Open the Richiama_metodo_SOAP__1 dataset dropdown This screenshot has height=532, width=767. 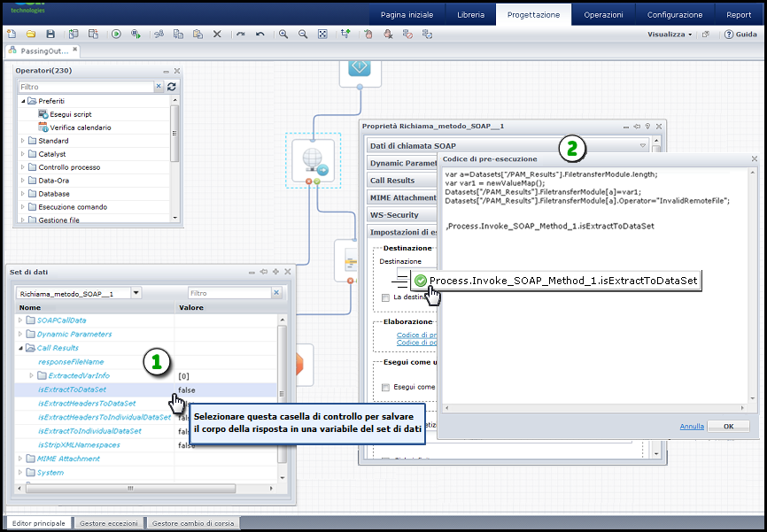[136, 293]
